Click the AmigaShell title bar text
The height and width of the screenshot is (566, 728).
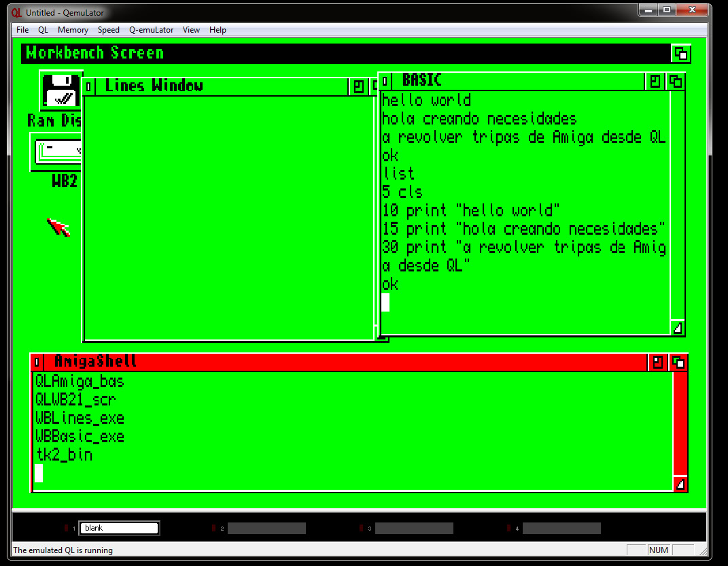click(95, 361)
